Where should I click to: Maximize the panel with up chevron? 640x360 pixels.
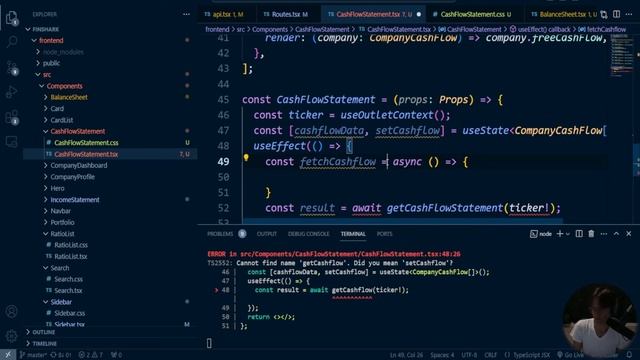(616, 234)
